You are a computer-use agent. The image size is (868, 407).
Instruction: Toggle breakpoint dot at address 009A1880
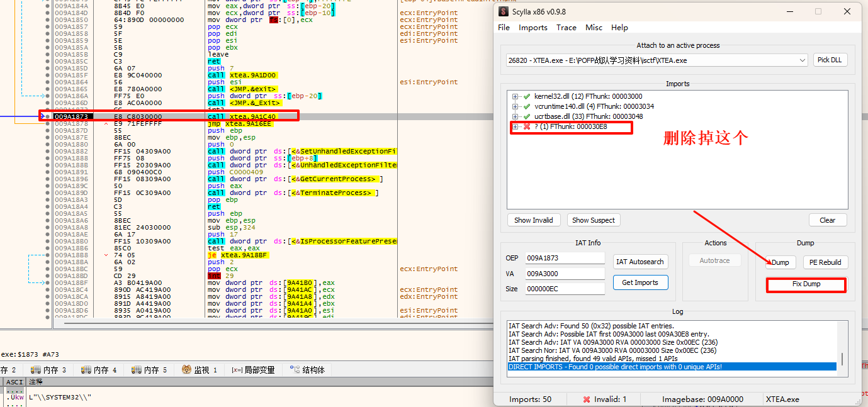(47, 145)
